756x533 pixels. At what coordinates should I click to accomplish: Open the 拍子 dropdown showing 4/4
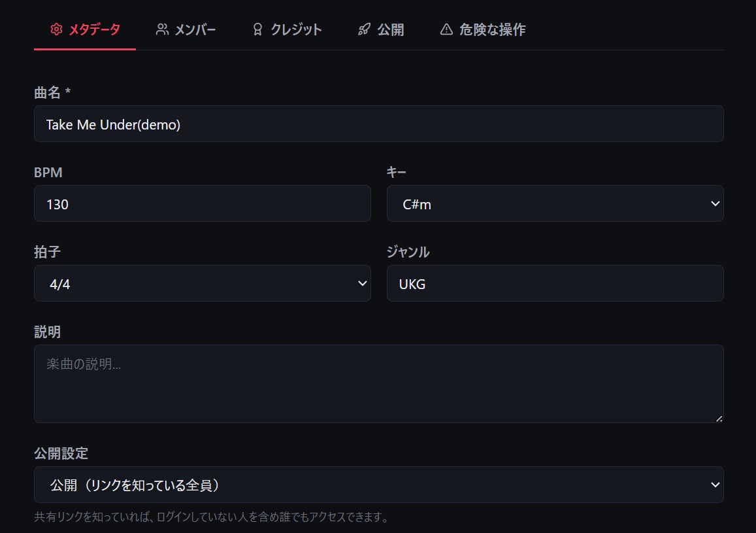(x=203, y=283)
